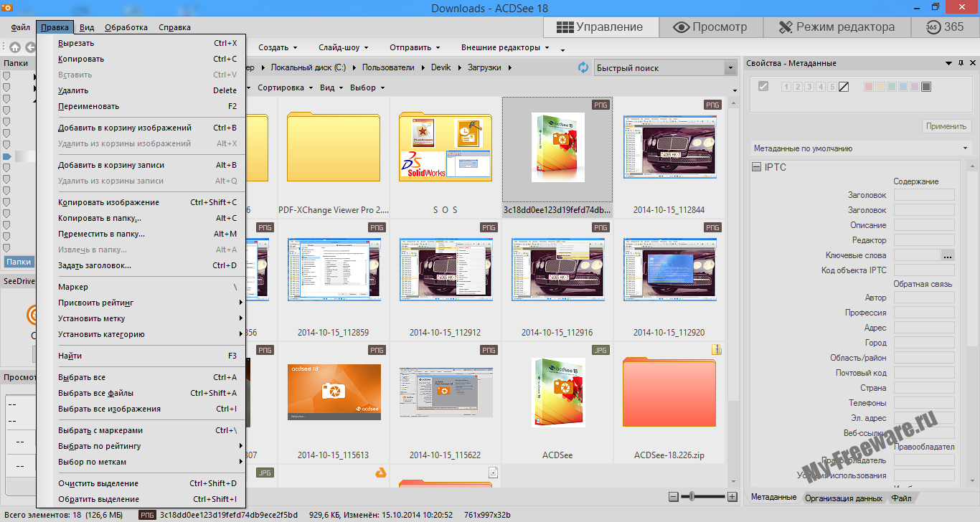Open the Обработка menu

(126, 27)
